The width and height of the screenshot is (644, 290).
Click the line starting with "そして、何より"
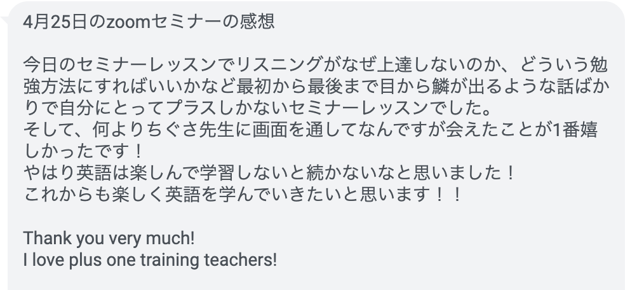(311, 130)
